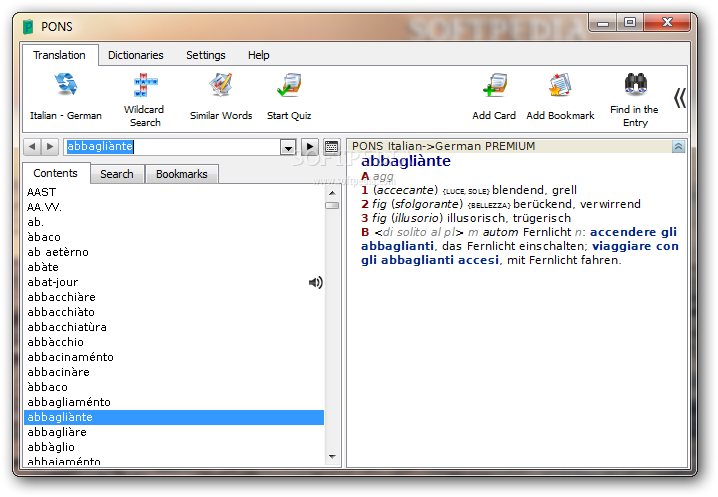Open the Help ribbon tab
718x497 pixels.
pos(259,55)
